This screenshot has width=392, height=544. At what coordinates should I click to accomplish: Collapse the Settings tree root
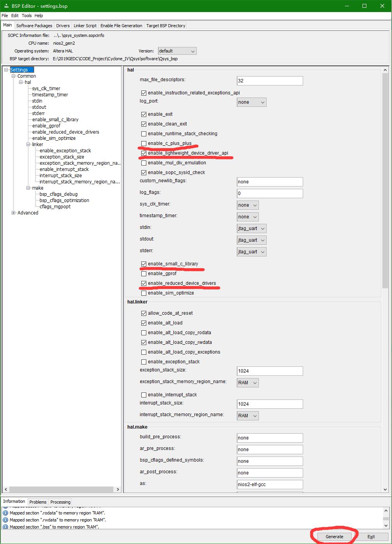6,70
